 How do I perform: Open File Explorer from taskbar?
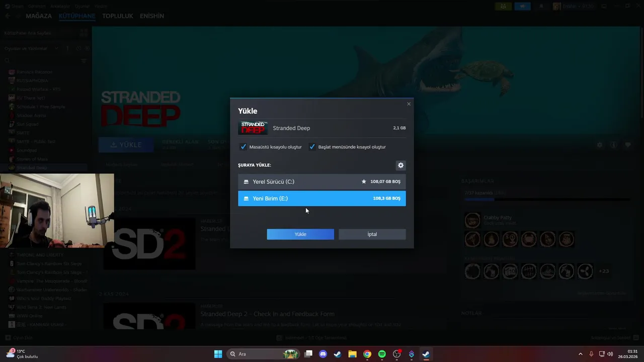click(x=352, y=354)
